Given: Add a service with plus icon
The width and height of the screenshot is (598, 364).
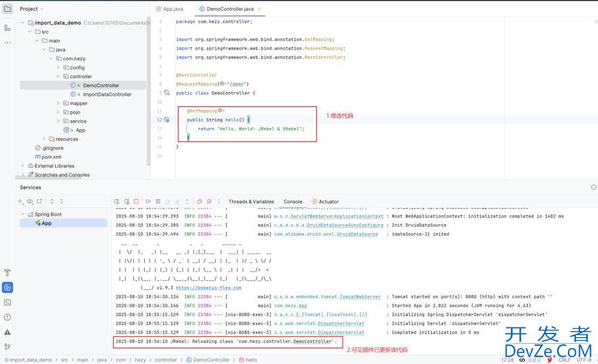Looking at the screenshot, I should pyautogui.click(x=20, y=201).
